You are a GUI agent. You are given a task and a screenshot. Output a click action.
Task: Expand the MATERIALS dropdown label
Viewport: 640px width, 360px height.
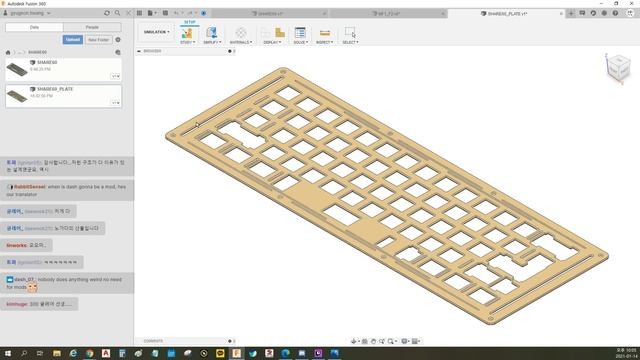241,42
